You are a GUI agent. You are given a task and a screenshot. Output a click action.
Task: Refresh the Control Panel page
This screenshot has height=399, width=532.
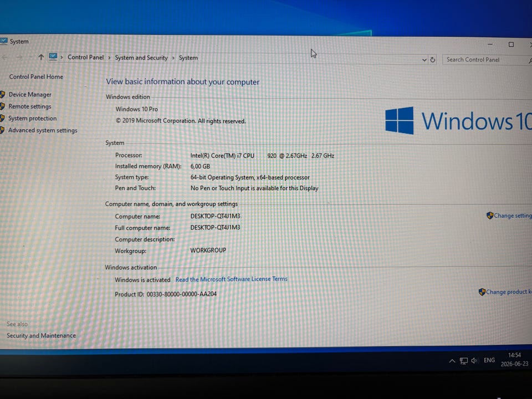point(433,60)
